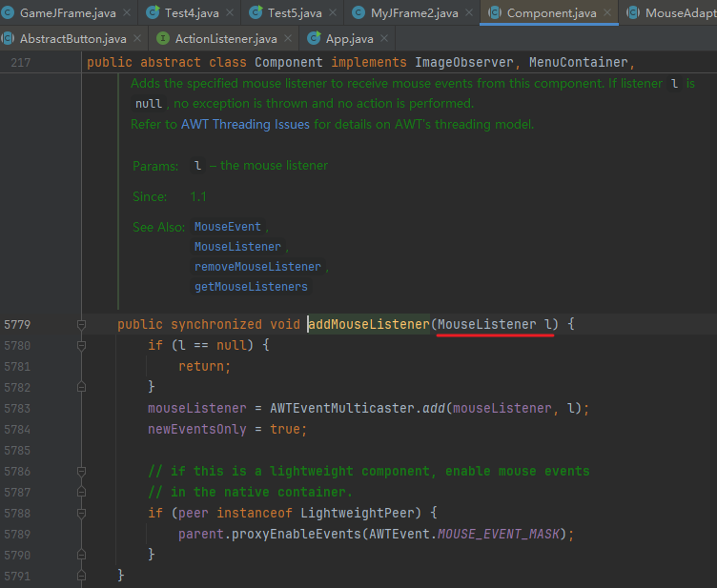
Task: Open the ActionListener.java tab
Action: click(x=226, y=39)
